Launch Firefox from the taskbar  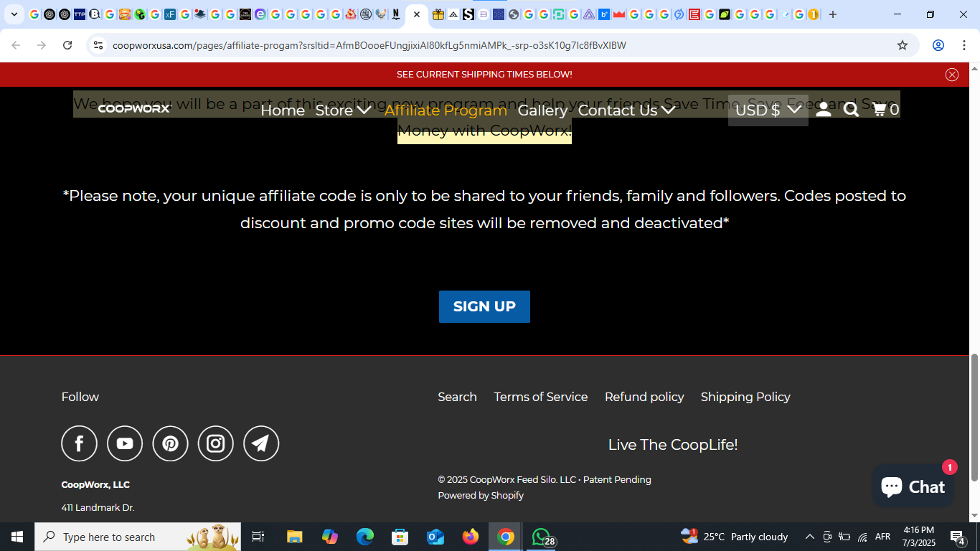471,537
